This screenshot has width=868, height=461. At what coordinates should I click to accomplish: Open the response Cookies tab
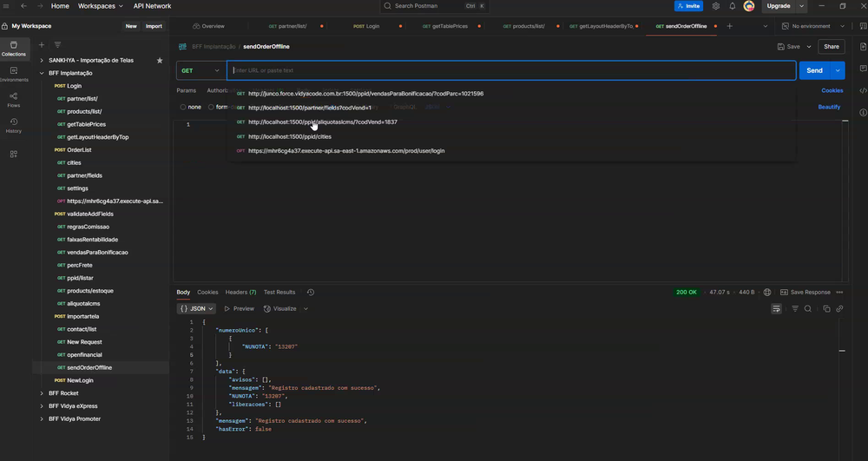coord(207,293)
